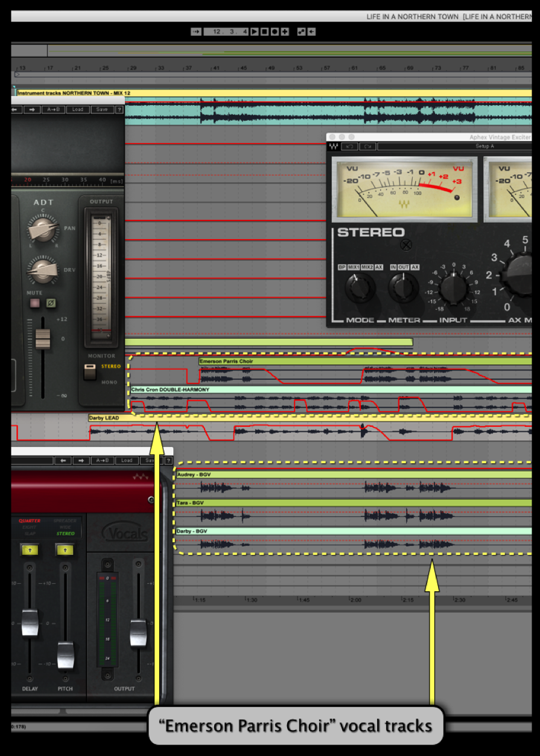This screenshot has height=756, width=540.
Task: Close the Aphex Vintage Exciter window
Action: tap(332, 137)
